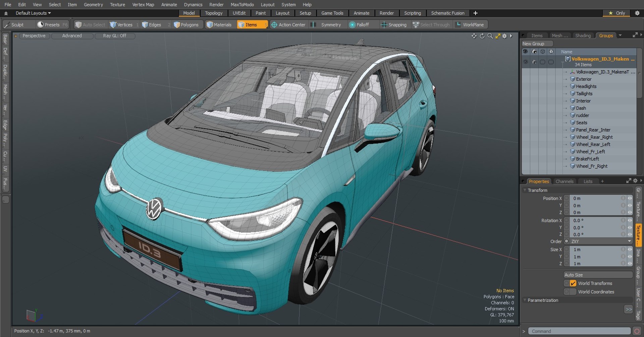Click the viewport zoom magnifier icon
644x337 pixels.
click(490, 36)
